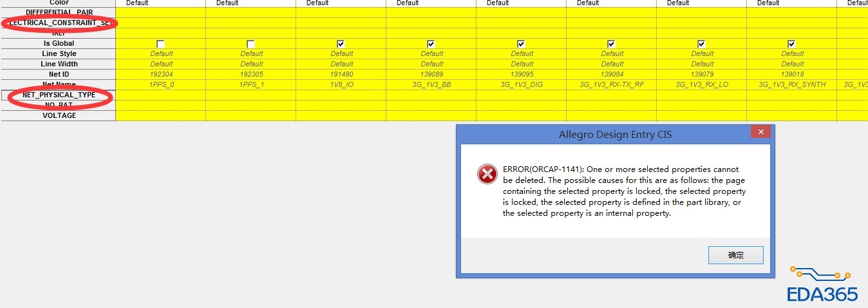Click Net Name cell 1V8_IO

[341, 84]
